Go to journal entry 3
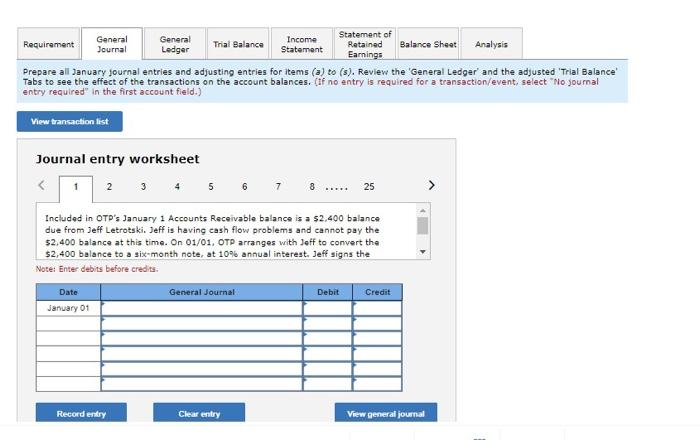 tap(143, 187)
